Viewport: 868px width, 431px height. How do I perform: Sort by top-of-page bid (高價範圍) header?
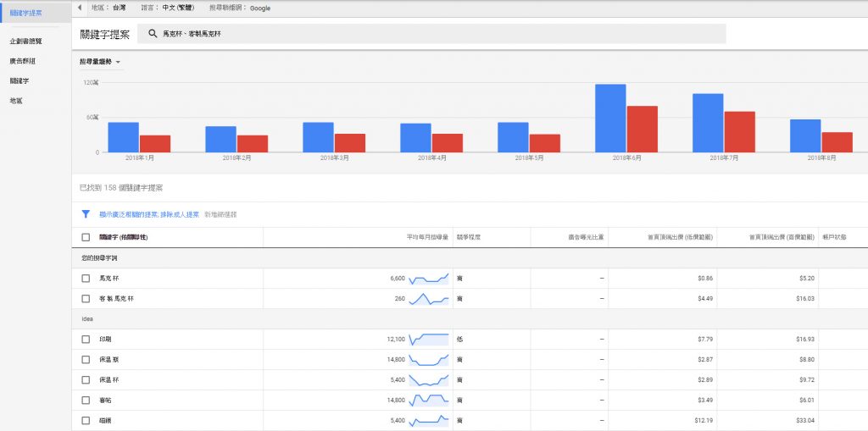point(782,237)
